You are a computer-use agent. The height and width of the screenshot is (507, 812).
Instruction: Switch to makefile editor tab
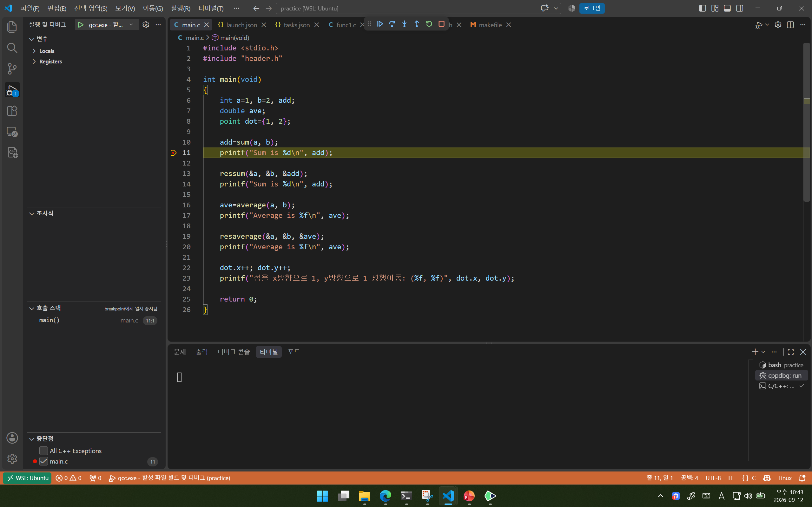pyautogui.click(x=490, y=25)
